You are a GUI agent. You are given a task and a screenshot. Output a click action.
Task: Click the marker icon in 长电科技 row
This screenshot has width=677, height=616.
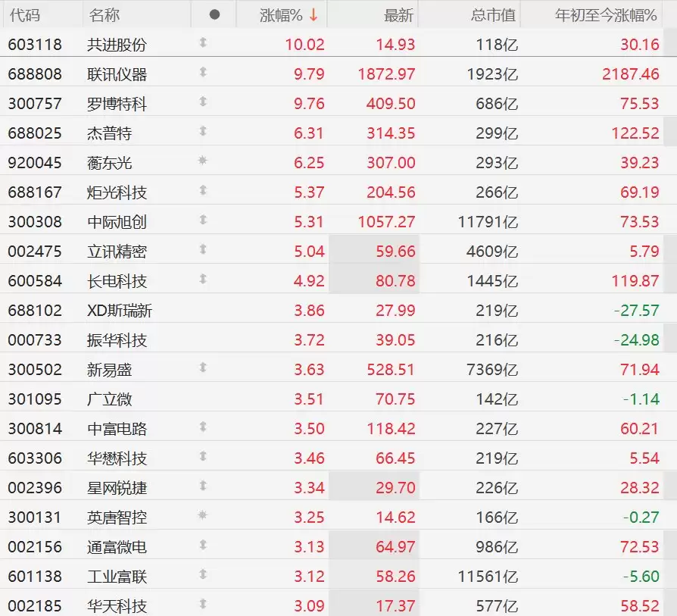(x=203, y=279)
